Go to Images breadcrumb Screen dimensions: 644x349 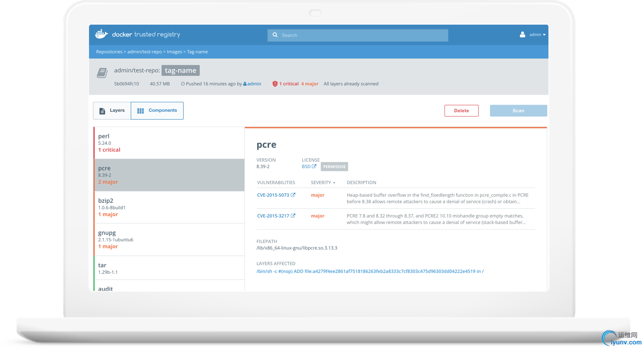(x=174, y=52)
